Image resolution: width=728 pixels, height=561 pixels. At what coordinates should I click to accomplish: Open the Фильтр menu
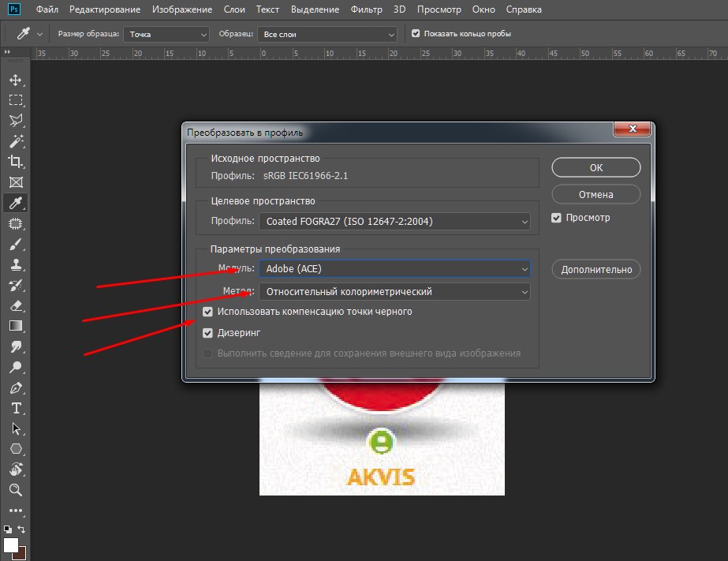[x=366, y=9]
